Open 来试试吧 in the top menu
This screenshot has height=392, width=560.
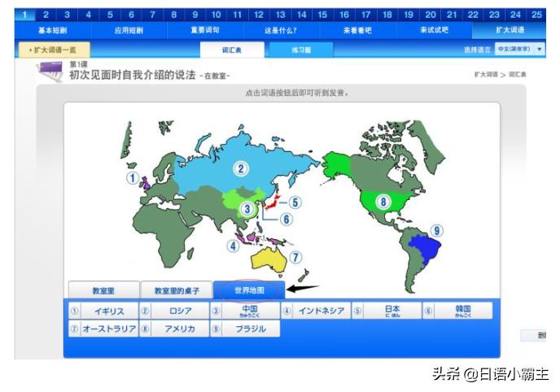(x=434, y=30)
